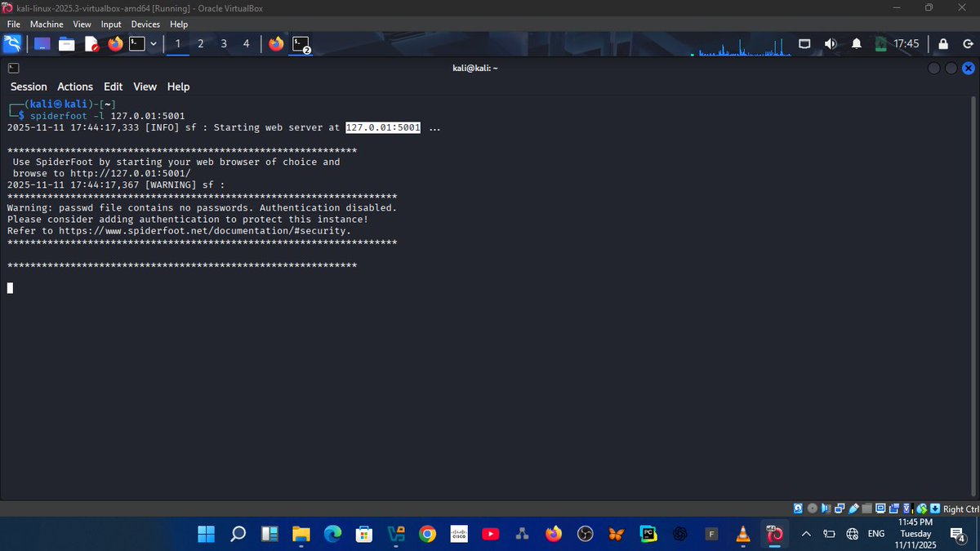Viewport: 980px width, 551px height.
Task: Open the terminal Edit menu
Action: (x=114, y=87)
